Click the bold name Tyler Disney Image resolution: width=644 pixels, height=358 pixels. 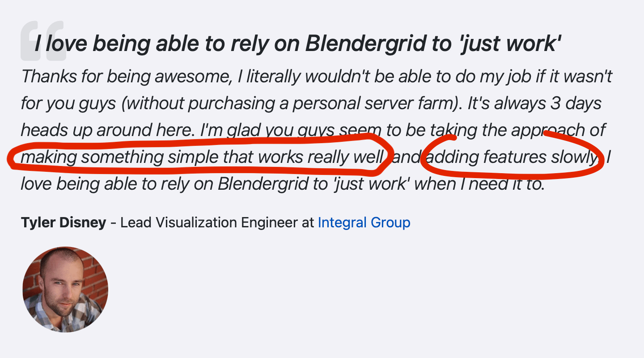(64, 222)
